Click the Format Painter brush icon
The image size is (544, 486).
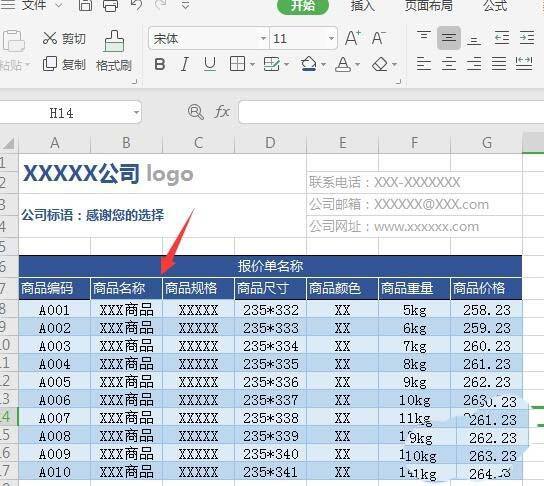click(114, 41)
